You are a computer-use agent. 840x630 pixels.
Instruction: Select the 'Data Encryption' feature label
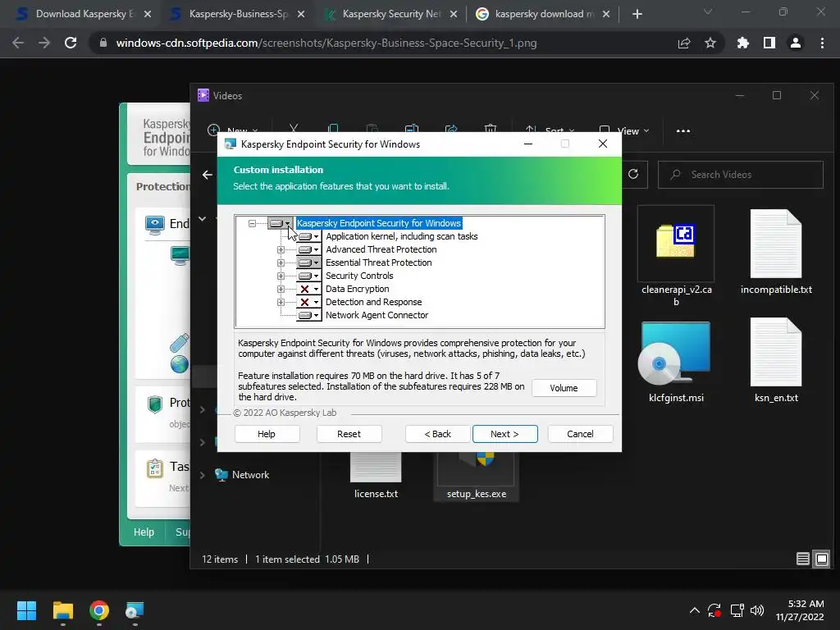pyautogui.click(x=357, y=289)
